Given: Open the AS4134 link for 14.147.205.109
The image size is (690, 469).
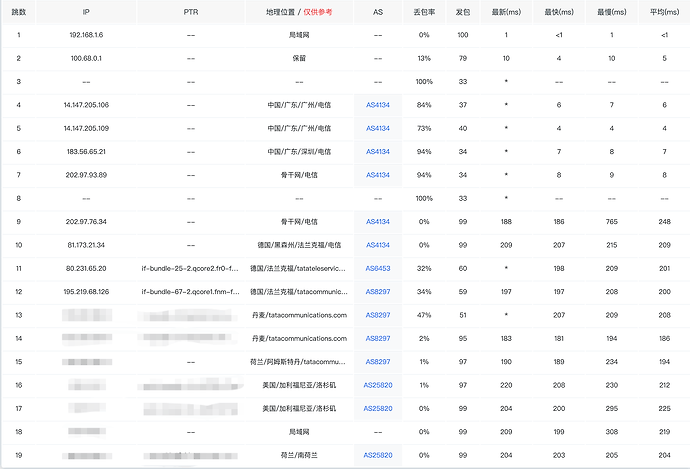Looking at the screenshot, I should click(378, 128).
